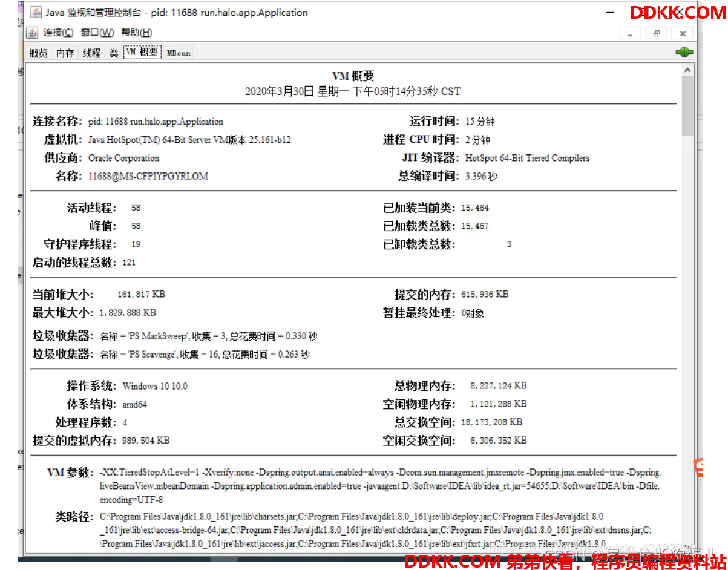This screenshot has width=728, height=570.
Task: Click max heap size 1,829,888 KB
Action: tap(128, 313)
